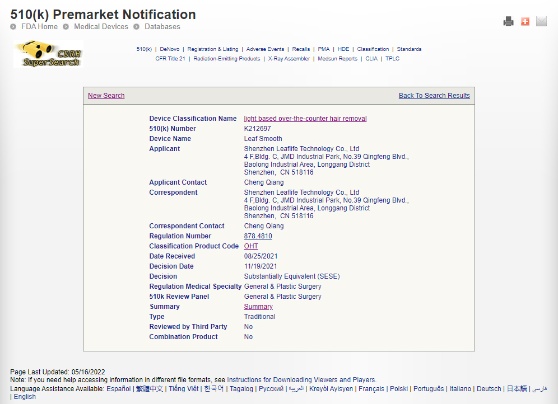
Task: Open Registration & Listing database link
Action: (213, 49)
